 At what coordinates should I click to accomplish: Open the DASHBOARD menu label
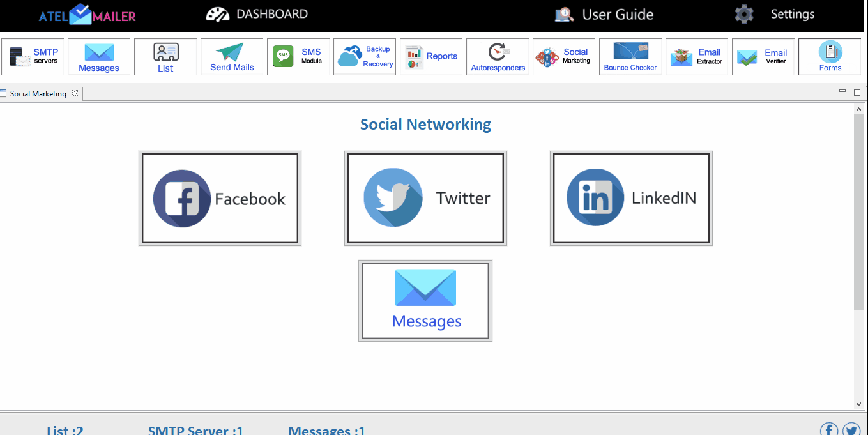pyautogui.click(x=272, y=14)
